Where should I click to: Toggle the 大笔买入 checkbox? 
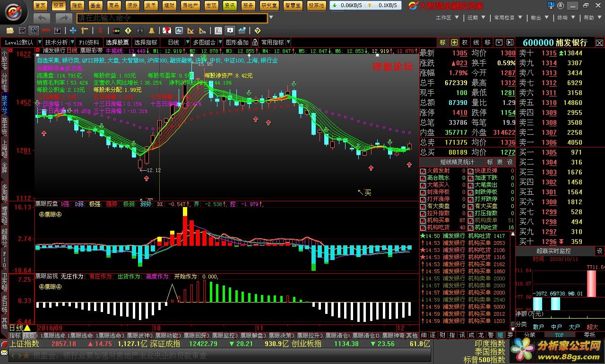pyautogui.click(x=423, y=185)
